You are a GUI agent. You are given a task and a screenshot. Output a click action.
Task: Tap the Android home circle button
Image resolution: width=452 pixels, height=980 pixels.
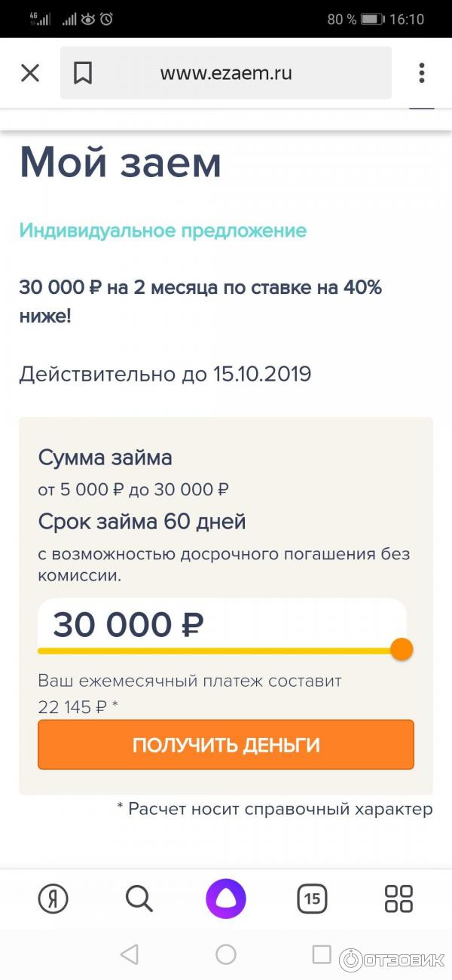click(226, 954)
